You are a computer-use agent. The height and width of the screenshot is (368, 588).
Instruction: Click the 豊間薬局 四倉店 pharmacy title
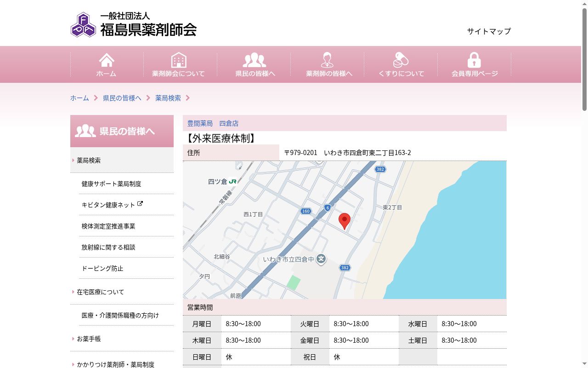click(213, 123)
